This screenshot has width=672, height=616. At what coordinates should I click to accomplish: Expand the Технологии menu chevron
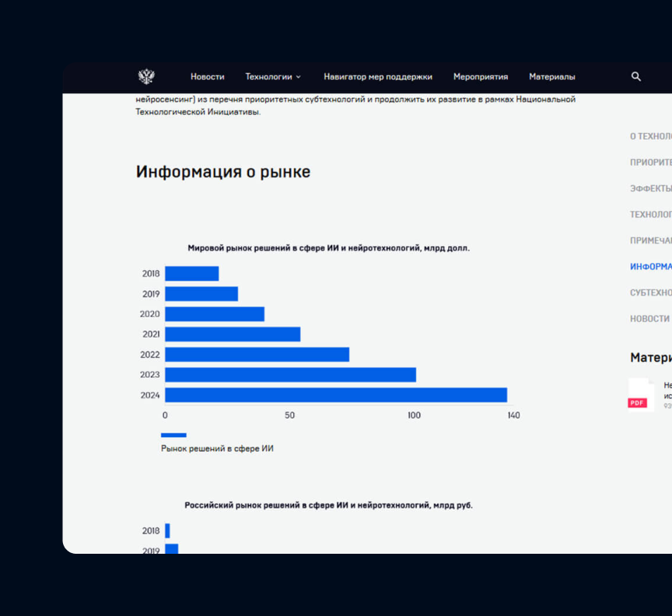(x=298, y=77)
